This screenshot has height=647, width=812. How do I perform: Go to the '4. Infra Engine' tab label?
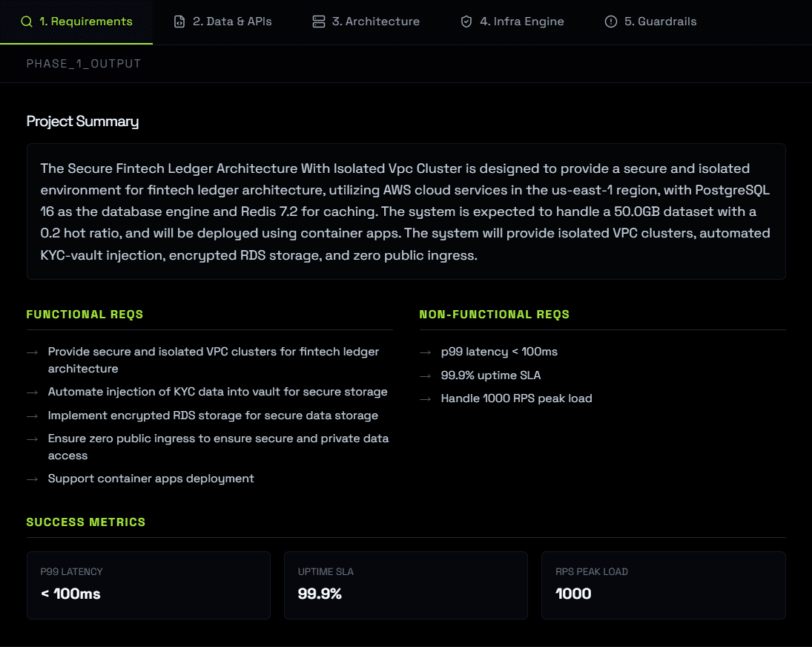click(522, 22)
